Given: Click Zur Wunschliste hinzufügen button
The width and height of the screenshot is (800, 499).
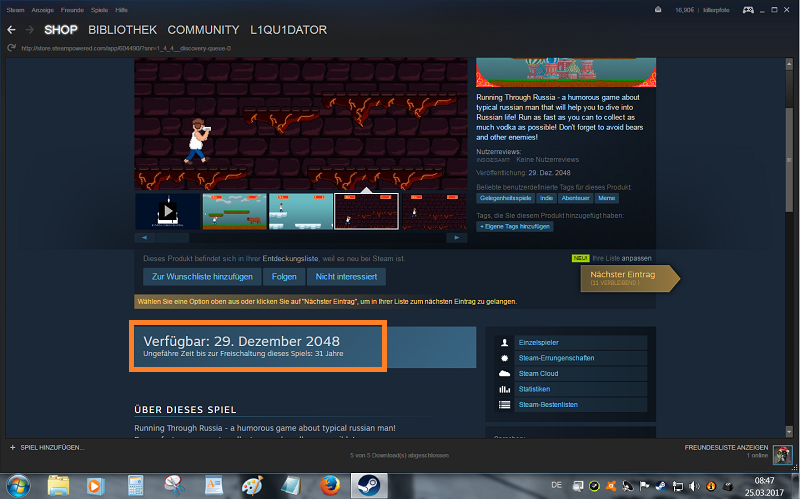Looking at the screenshot, I should click(x=202, y=277).
